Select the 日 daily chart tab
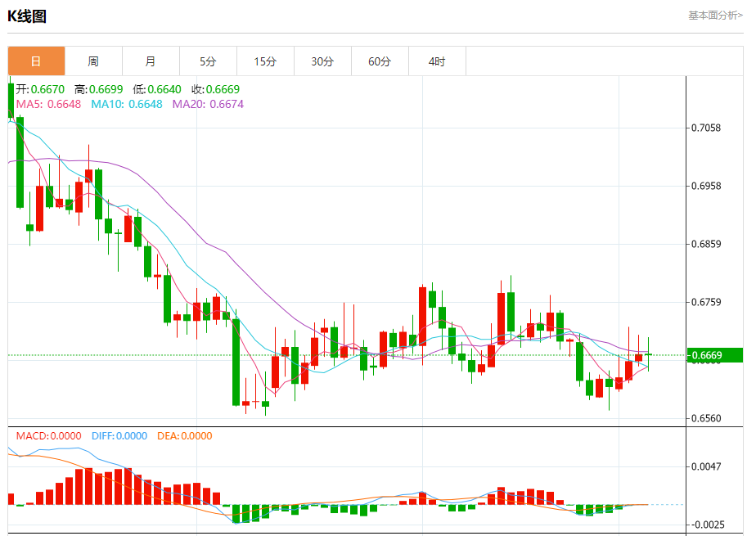The width and height of the screenshot is (756, 536). coord(36,61)
